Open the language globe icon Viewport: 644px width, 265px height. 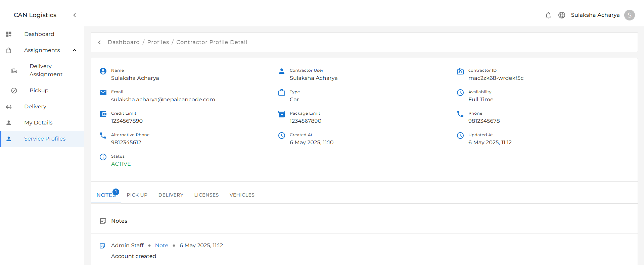click(x=562, y=15)
